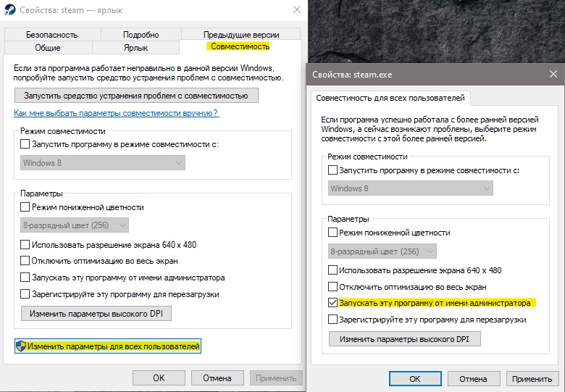Open the Подробно tab

(x=141, y=35)
